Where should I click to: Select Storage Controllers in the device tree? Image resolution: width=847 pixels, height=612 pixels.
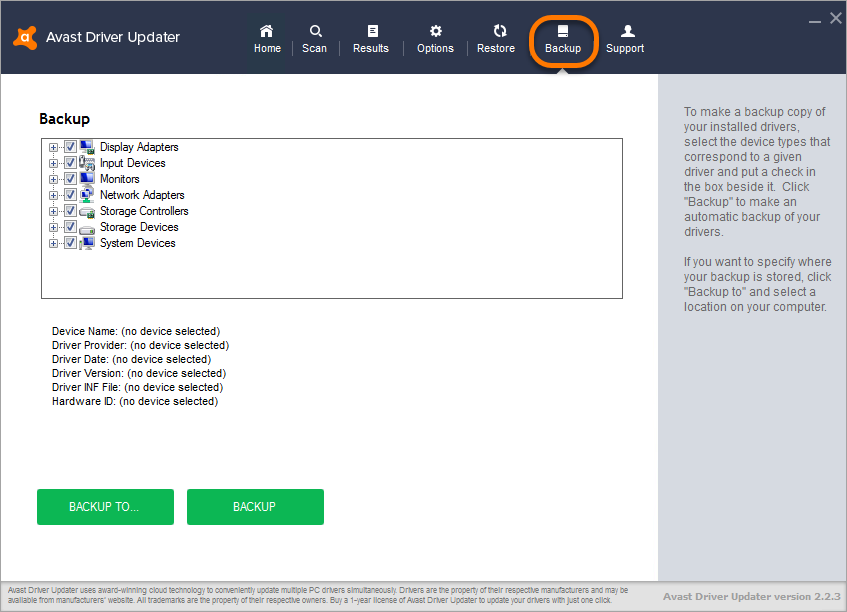pos(143,210)
